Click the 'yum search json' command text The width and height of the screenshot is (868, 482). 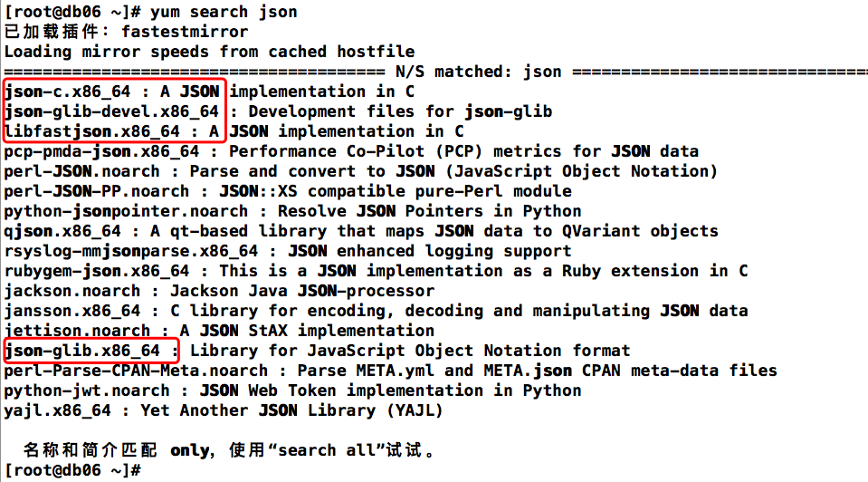224,12
